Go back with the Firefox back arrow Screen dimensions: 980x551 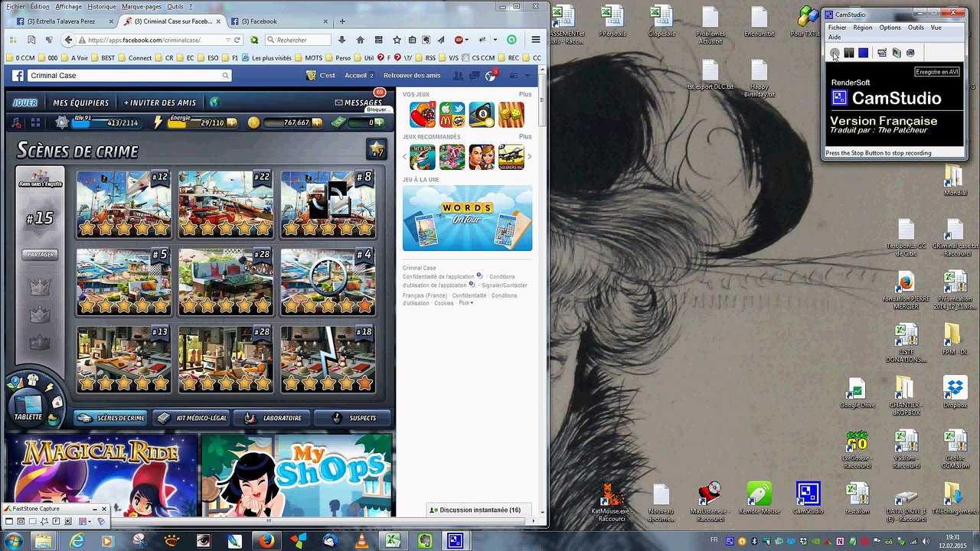(x=69, y=40)
